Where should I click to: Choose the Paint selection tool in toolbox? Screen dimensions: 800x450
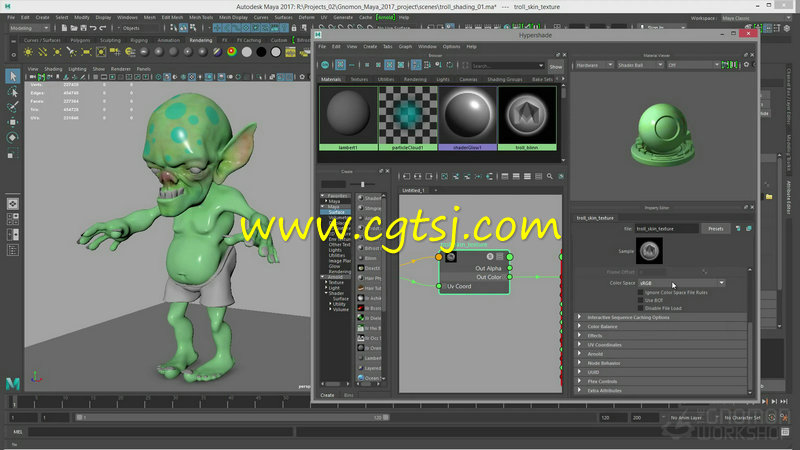13,107
